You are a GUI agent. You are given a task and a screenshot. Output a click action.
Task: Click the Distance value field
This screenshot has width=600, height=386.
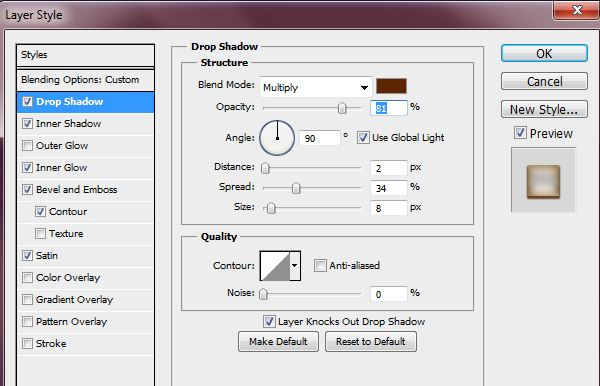click(x=388, y=168)
